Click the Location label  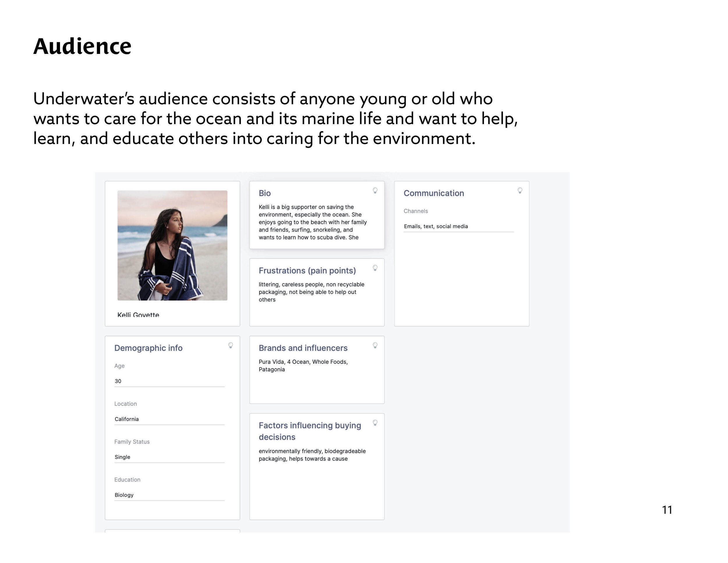coord(126,404)
